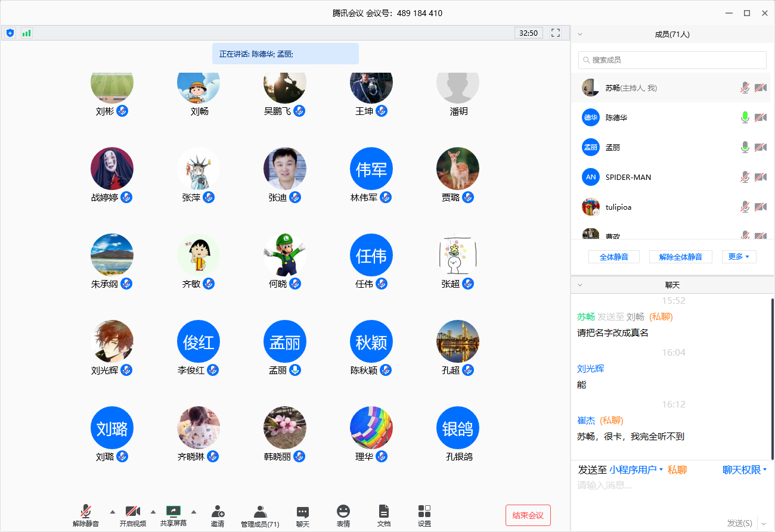Toggle 陈德华's microphone in the member list
The height and width of the screenshot is (532, 775).
(745, 118)
